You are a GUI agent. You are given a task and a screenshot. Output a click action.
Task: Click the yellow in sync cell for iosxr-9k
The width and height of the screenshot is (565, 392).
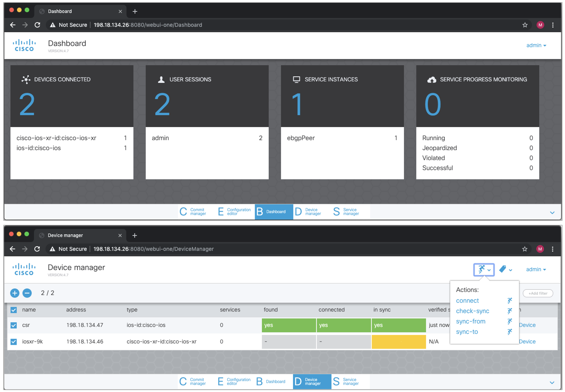click(399, 342)
